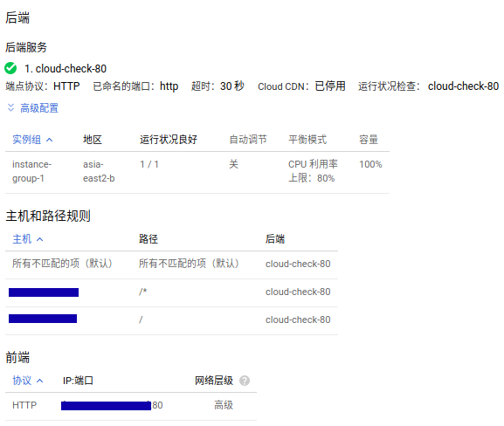This screenshot has height=426, width=504.
Task: Click the HTTP protocol cell in frontend table
Action: (x=24, y=405)
